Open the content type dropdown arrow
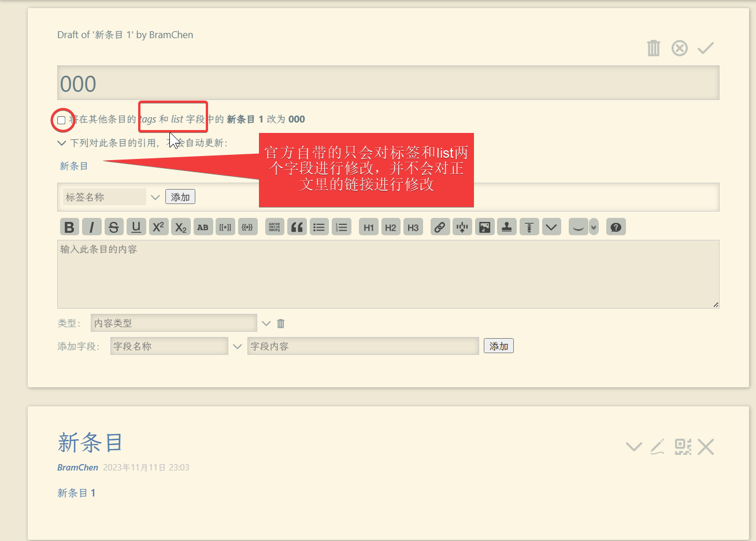 [x=266, y=323]
